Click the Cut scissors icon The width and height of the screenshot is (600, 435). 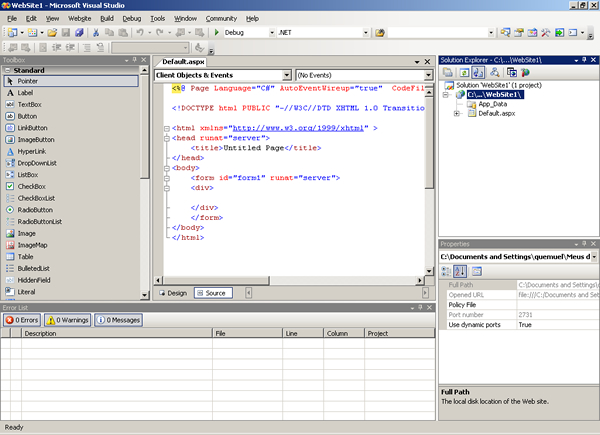(x=96, y=33)
